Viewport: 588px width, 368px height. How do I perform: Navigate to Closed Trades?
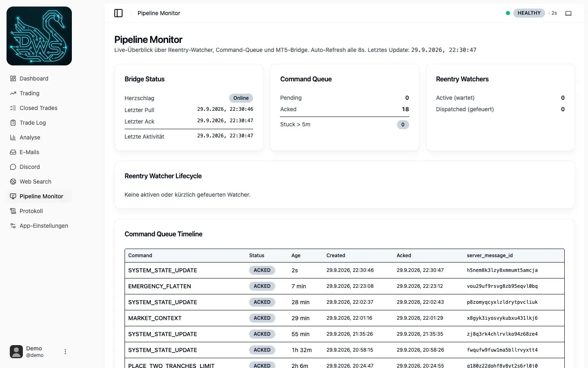tap(38, 108)
